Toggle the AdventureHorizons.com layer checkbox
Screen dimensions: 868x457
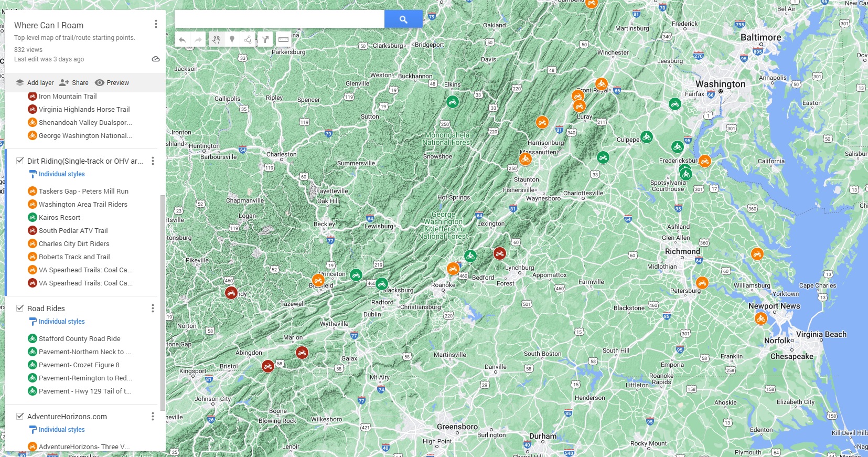click(x=20, y=416)
